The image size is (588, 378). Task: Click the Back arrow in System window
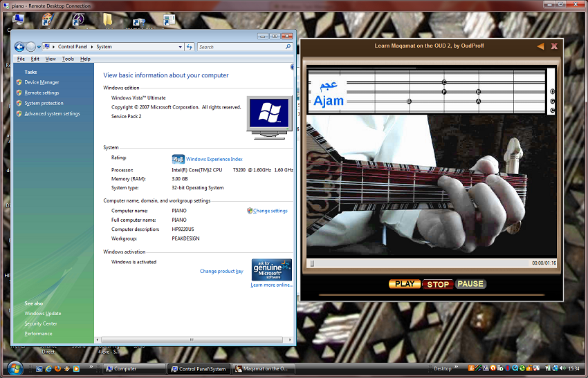coord(19,47)
